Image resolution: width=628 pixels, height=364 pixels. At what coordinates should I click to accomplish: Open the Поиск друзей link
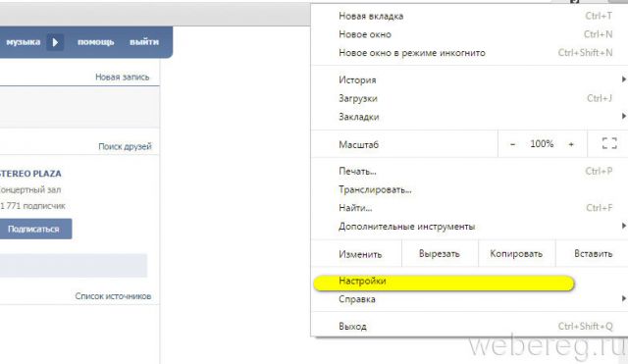click(125, 146)
